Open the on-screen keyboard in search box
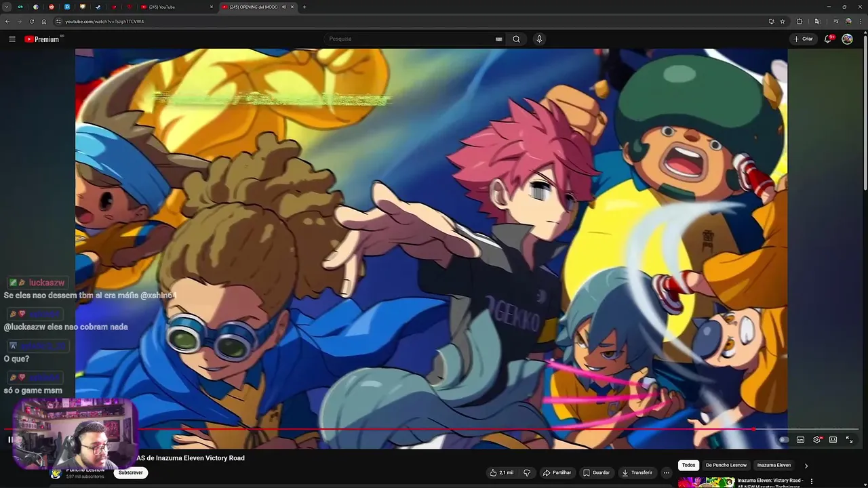The width and height of the screenshot is (868, 488). [499, 39]
